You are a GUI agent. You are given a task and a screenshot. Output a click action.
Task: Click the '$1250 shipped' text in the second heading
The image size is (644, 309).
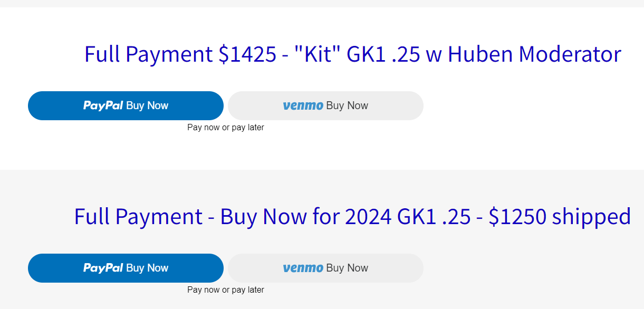[x=560, y=216]
